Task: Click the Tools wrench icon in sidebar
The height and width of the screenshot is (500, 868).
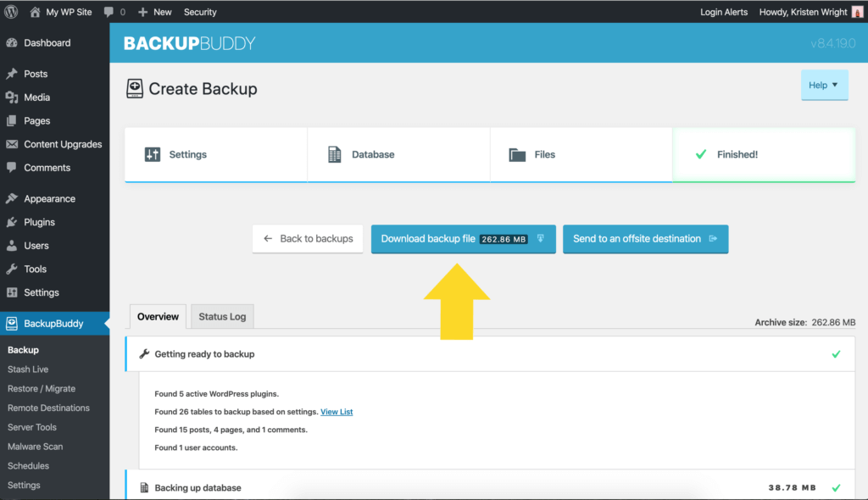Action: (12, 269)
